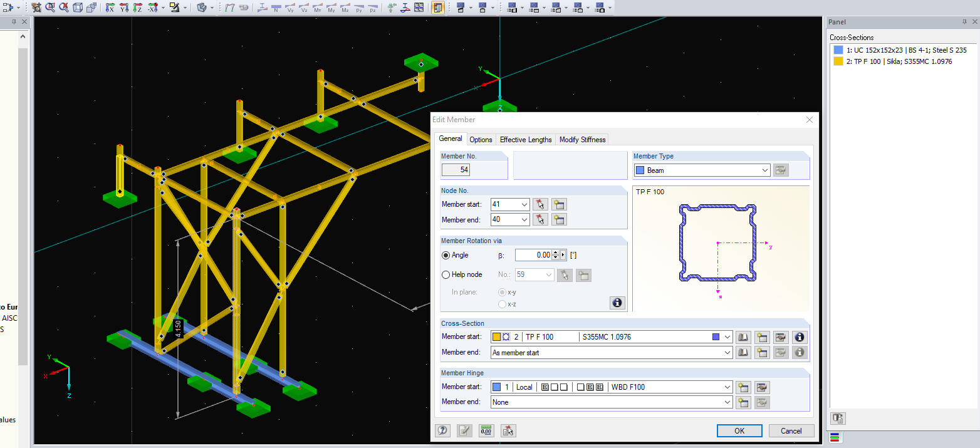Create a new cross-section with the new icon
The width and height of the screenshot is (980, 448).
point(762,336)
